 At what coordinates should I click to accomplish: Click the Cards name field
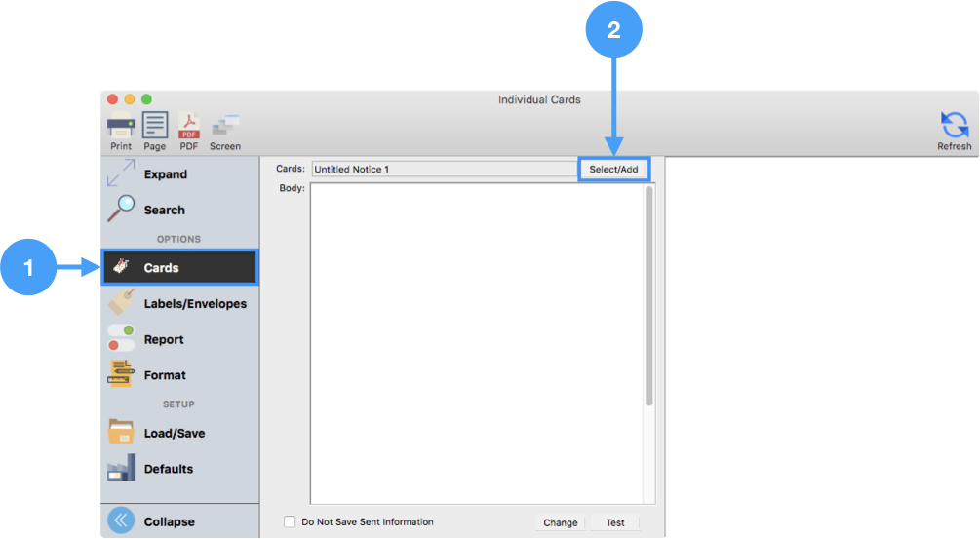pos(444,170)
